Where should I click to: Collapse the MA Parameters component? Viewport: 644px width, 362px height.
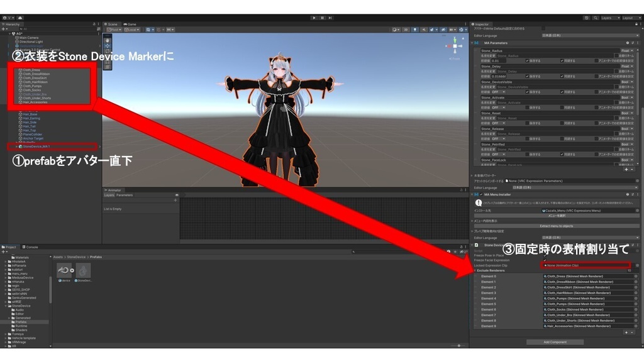(x=472, y=43)
